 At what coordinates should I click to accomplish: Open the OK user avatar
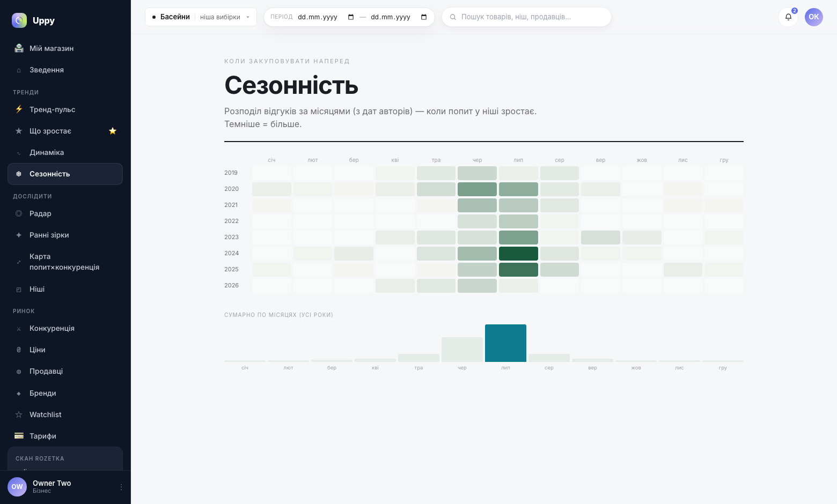tap(814, 17)
